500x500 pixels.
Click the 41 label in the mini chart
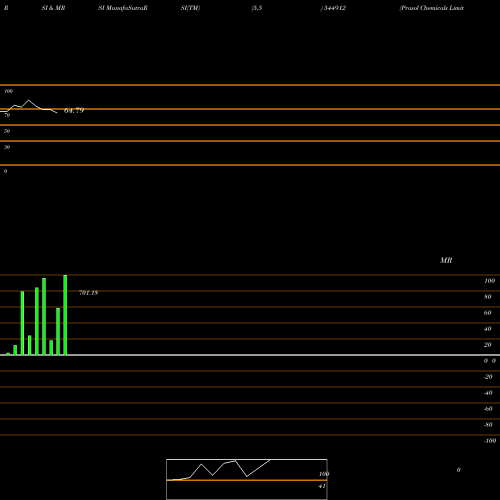click(322, 486)
